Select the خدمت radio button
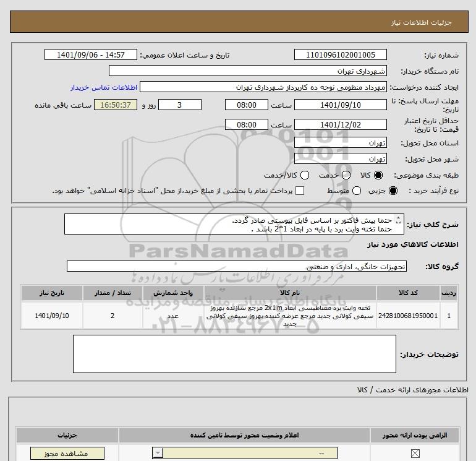 point(346,175)
